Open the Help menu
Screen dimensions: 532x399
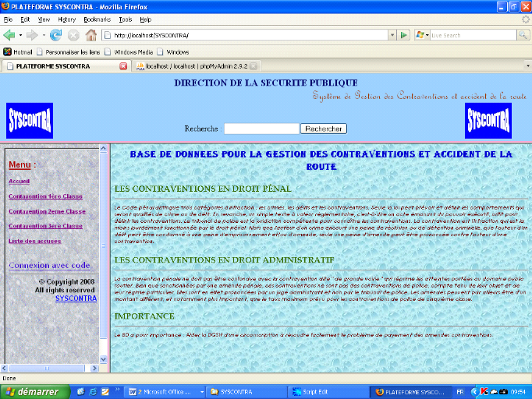[146, 19]
